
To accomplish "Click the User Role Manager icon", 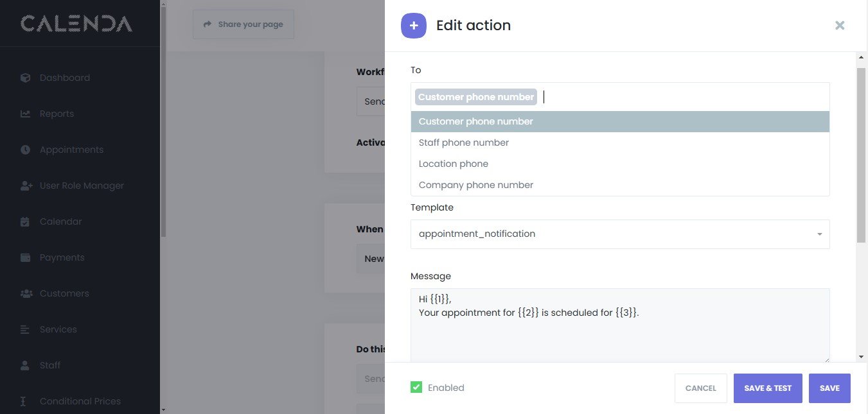I will pos(26,185).
